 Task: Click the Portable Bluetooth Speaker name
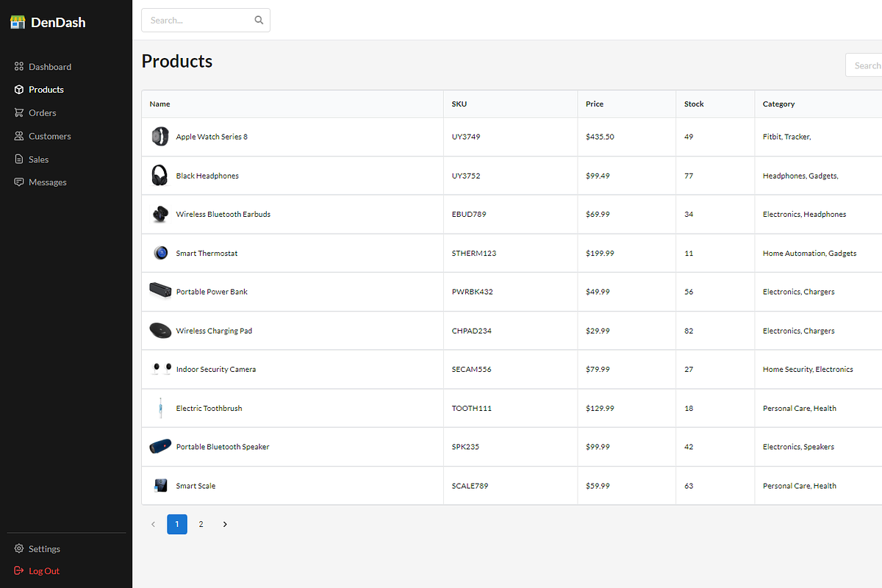223,447
